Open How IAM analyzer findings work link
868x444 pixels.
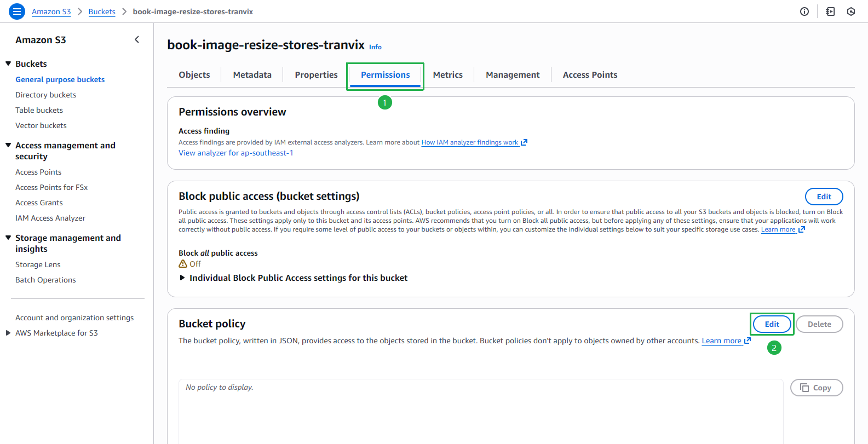(470, 142)
